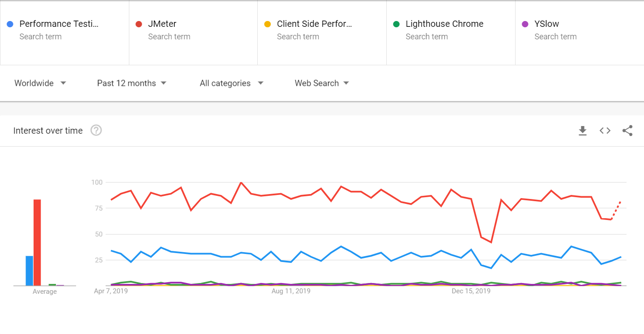This screenshot has width=644, height=334.
Task: Open the Interest over time help icon
Action: coord(96,131)
